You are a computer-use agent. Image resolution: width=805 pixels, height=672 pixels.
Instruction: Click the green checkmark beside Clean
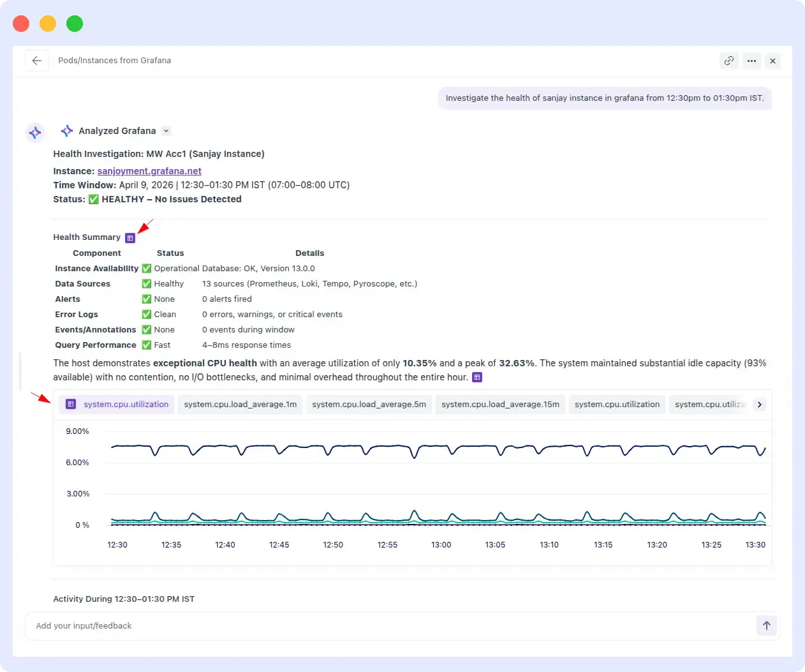[147, 315]
